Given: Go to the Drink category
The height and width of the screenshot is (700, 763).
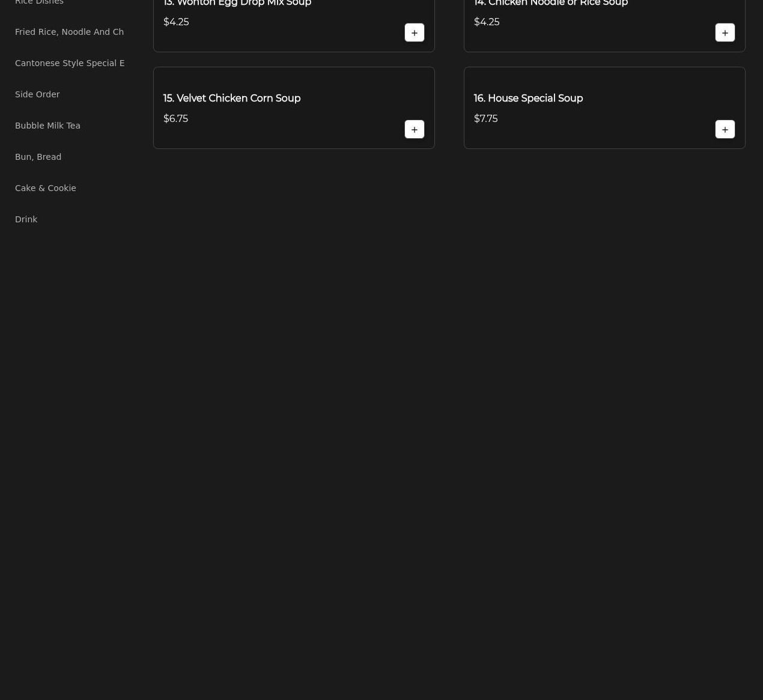Looking at the screenshot, I should [26, 219].
